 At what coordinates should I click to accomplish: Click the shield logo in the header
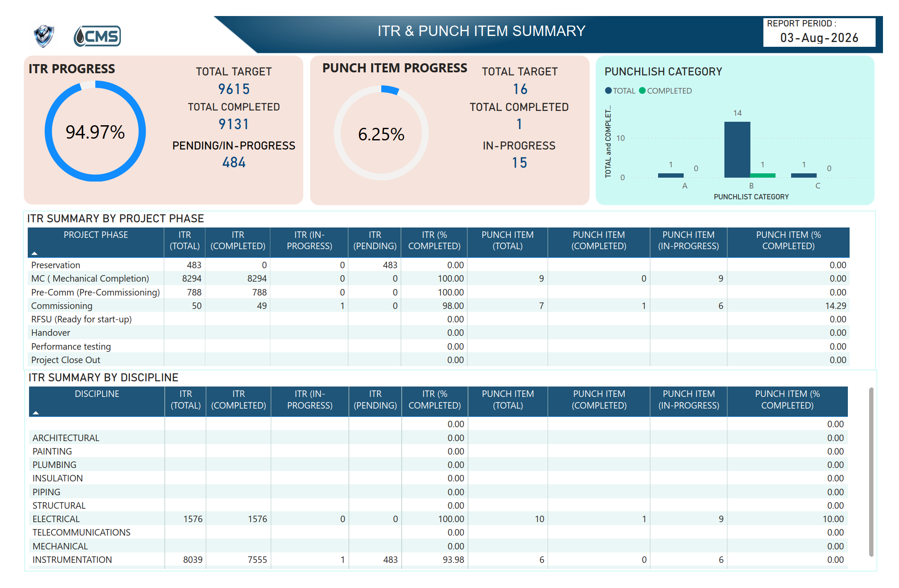click(x=44, y=36)
